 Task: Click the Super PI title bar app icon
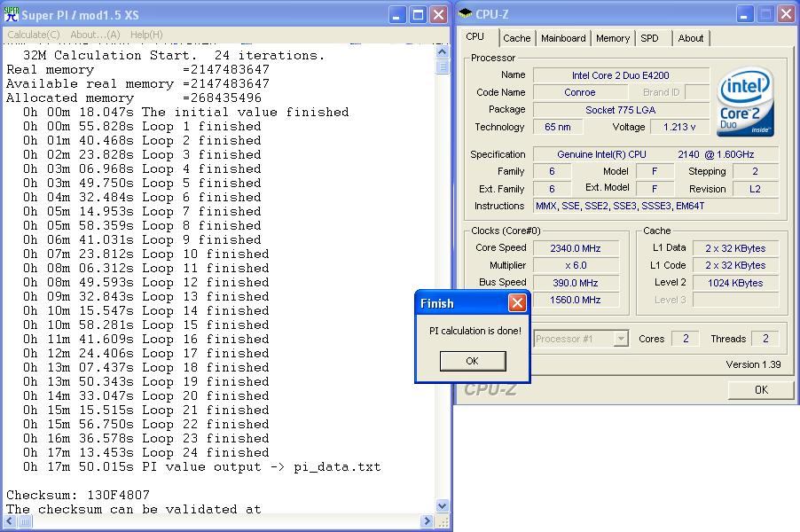(x=12, y=14)
